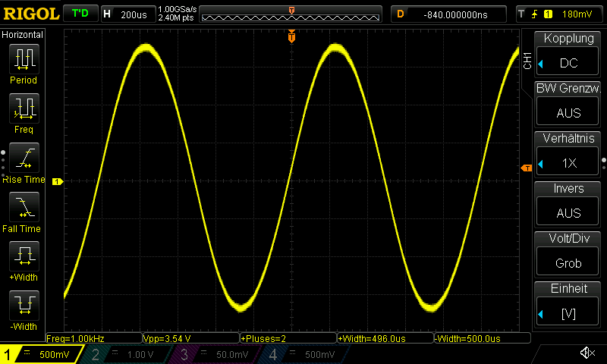The width and height of the screenshot is (607, 364).
Task: Toggle Volt/Div between Grob and fine
Action: point(568,256)
